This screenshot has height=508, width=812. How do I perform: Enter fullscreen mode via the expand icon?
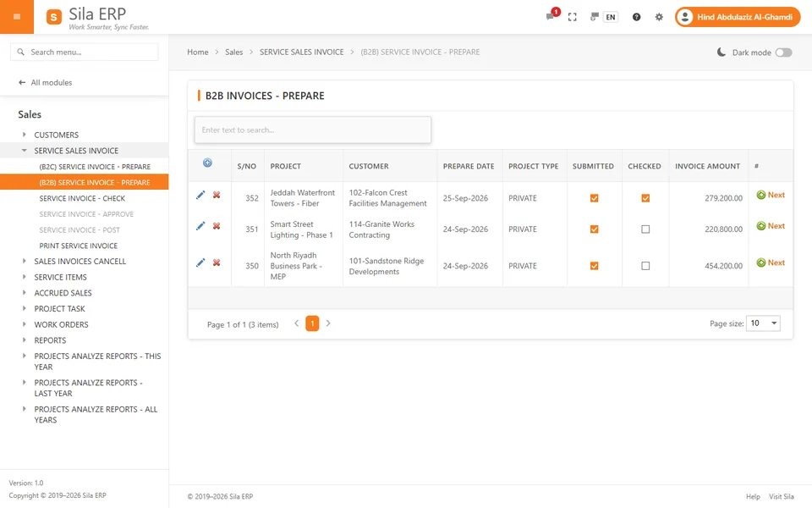coord(573,17)
